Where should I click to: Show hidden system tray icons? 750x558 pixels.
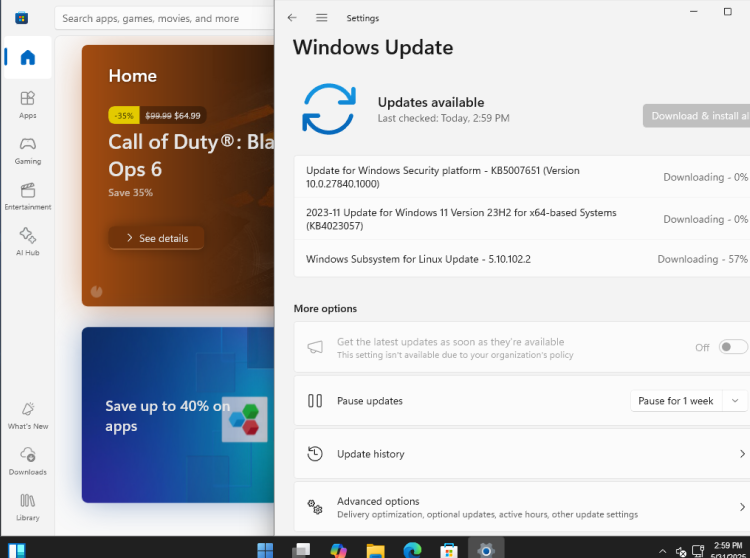(662, 551)
